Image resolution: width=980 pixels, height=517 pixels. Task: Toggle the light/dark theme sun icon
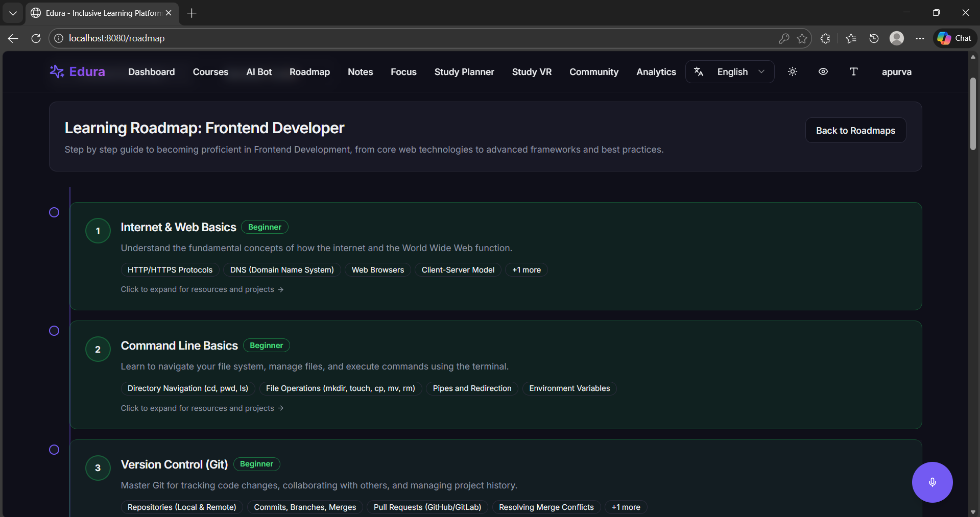793,71
